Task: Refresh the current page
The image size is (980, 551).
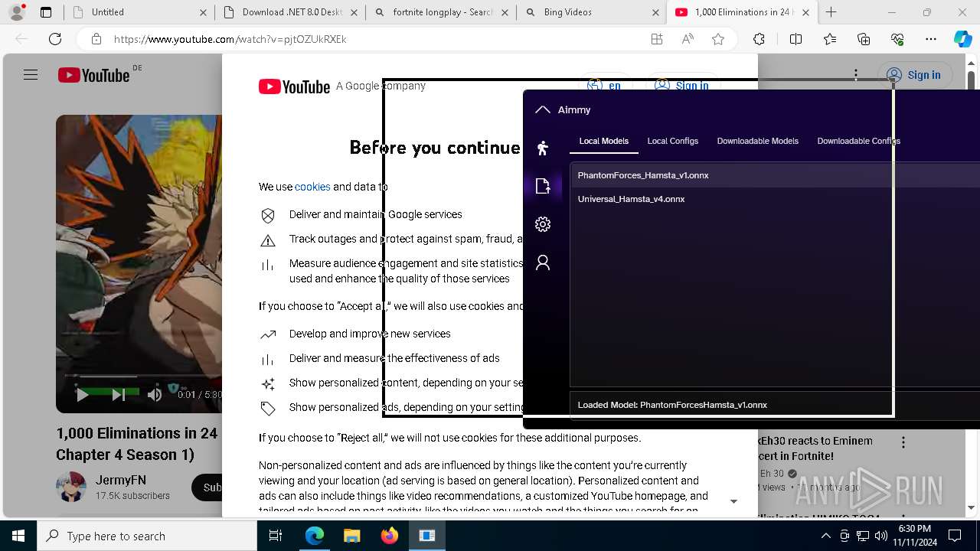Action: pyautogui.click(x=55, y=39)
